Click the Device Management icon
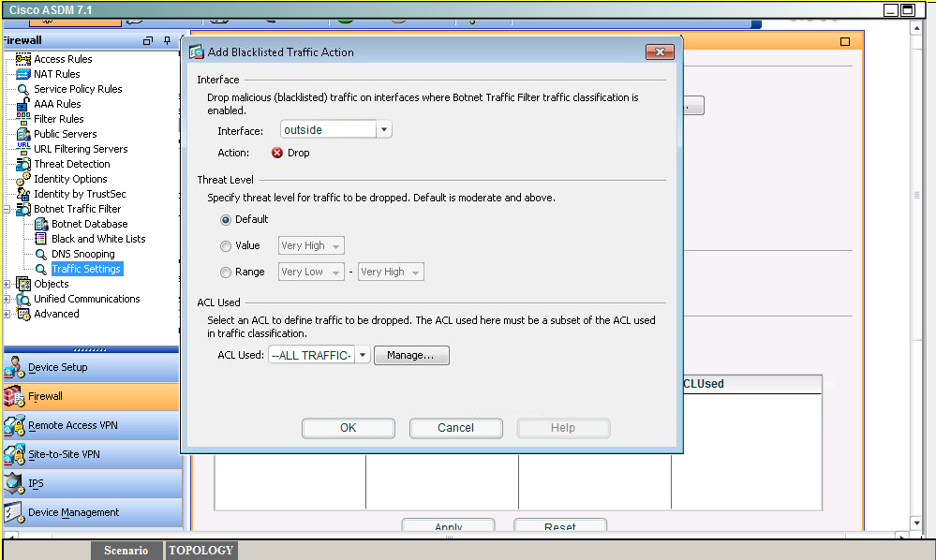Viewport: 936px width, 560px height. [x=14, y=512]
